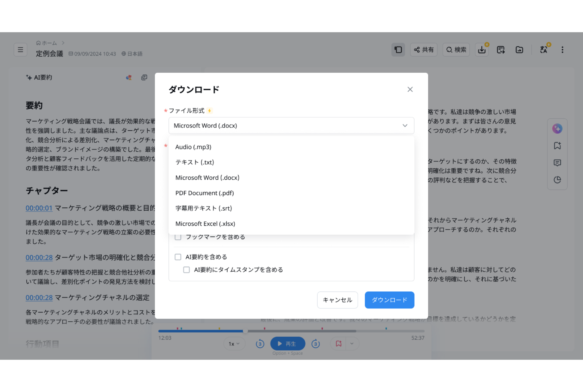This screenshot has width=583, height=392.
Task: Click the blue ダウンロード button
Action: 389,300
